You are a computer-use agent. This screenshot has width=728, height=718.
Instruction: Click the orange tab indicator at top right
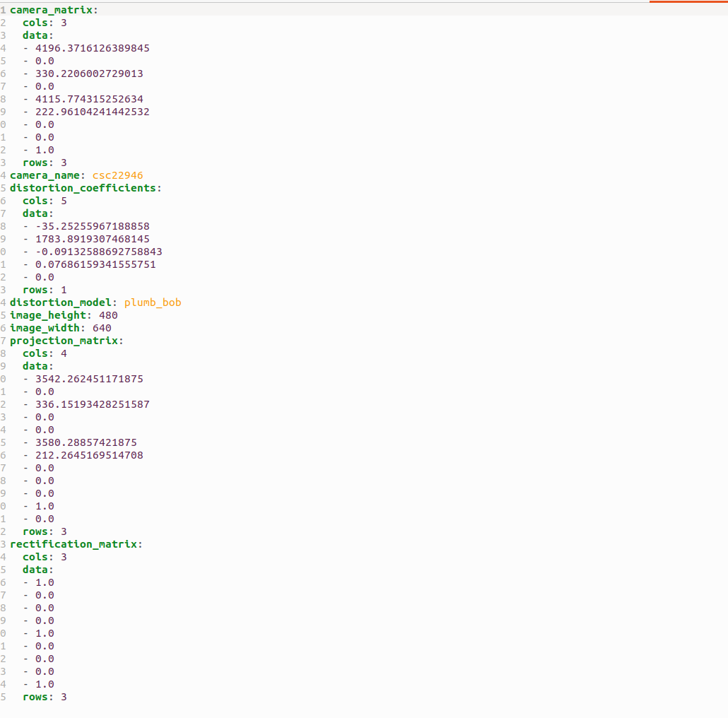click(x=688, y=1)
